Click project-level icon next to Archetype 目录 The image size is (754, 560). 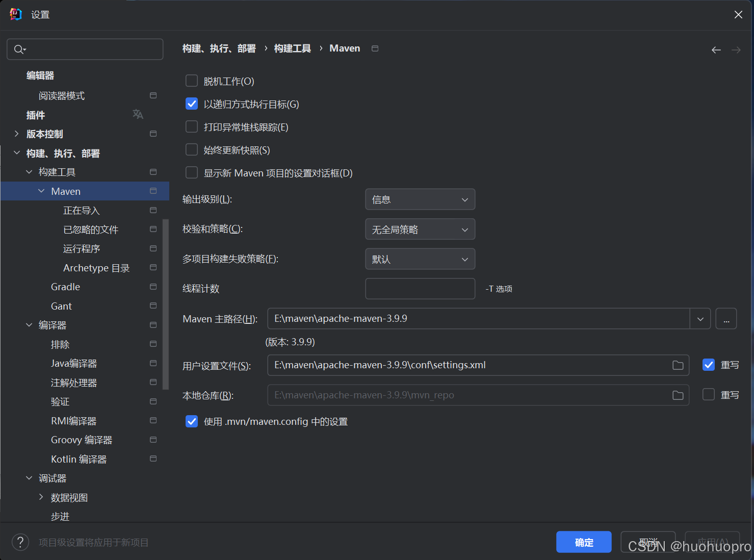click(x=153, y=267)
